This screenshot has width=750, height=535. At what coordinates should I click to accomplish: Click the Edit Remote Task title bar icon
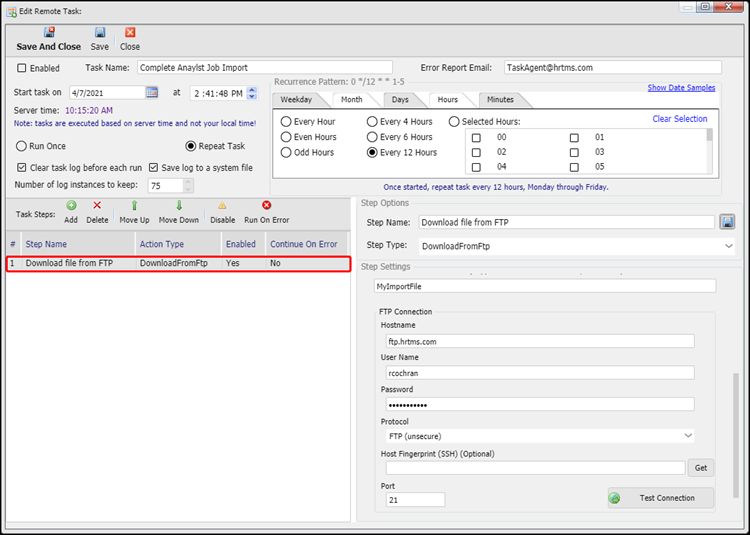coord(11,11)
